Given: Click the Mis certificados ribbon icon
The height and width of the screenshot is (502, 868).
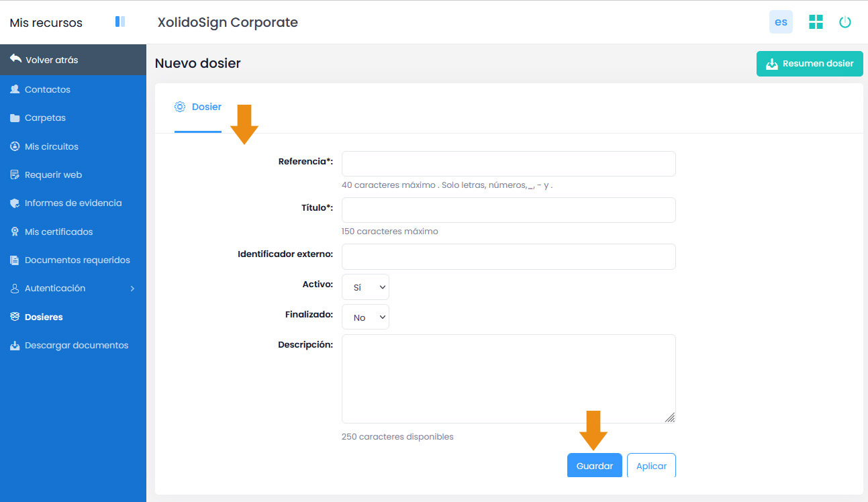Looking at the screenshot, I should [15, 232].
